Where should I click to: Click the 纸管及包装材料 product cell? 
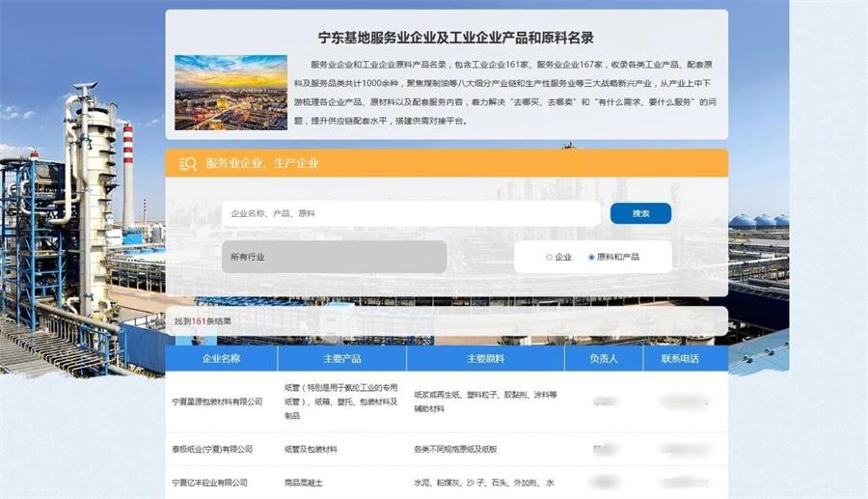coord(311,449)
